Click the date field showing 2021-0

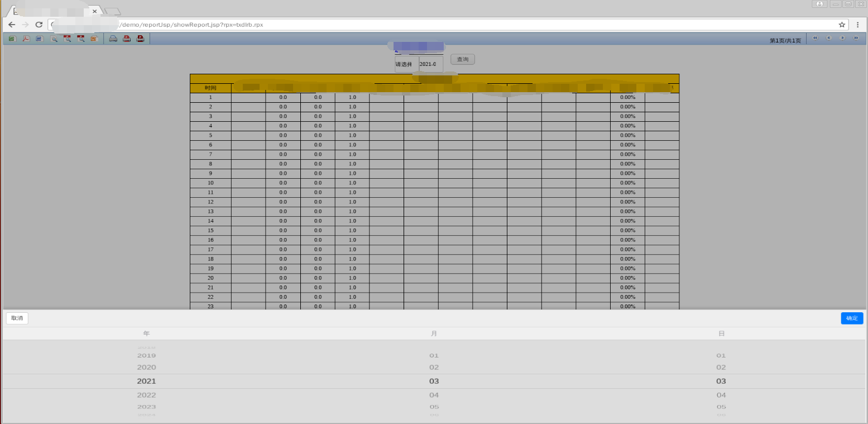pos(431,64)
